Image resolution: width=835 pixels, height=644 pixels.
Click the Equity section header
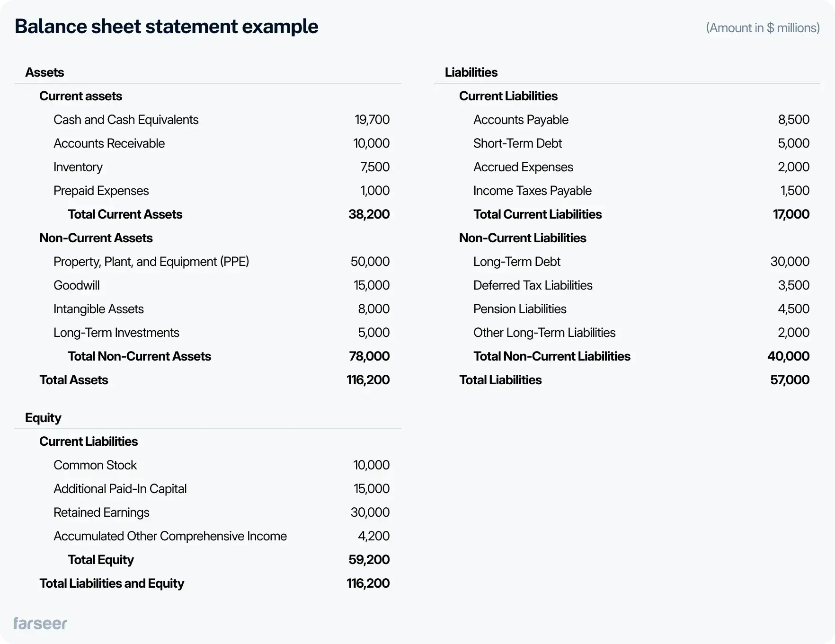(x=43, y=417)
